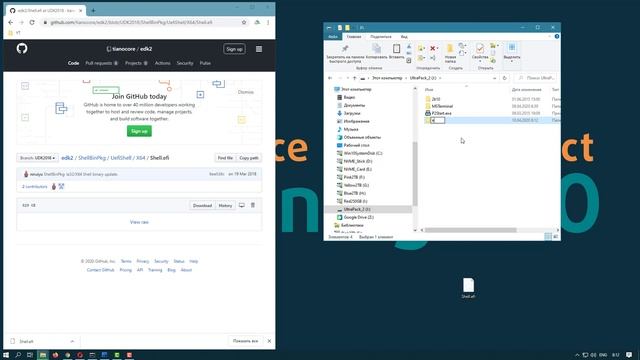The image size is (640, 360).
Task: Open the View raw link
Action: click(x=139, y=222)
